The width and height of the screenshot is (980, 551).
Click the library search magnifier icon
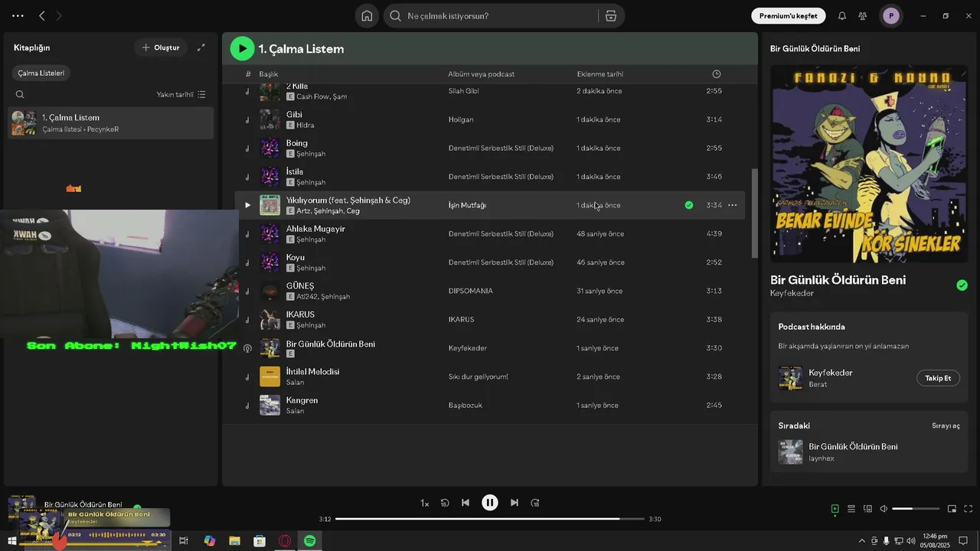pyautogui.click(x=20, y=95)
